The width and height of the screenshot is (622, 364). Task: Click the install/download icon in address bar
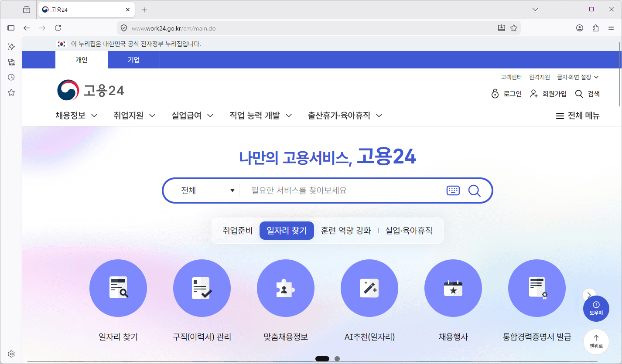502,28
